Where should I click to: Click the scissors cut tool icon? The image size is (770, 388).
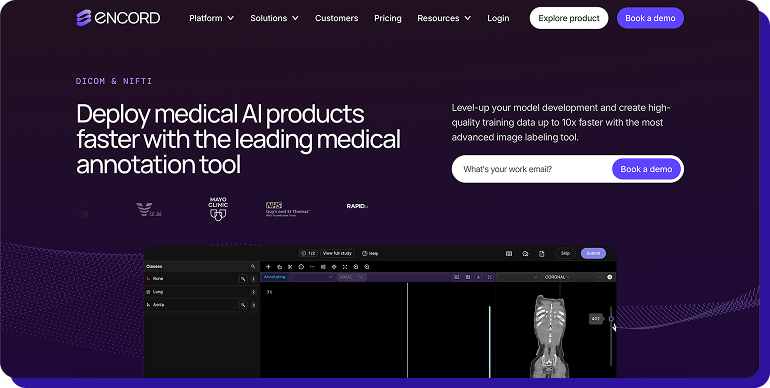[290, 267]
